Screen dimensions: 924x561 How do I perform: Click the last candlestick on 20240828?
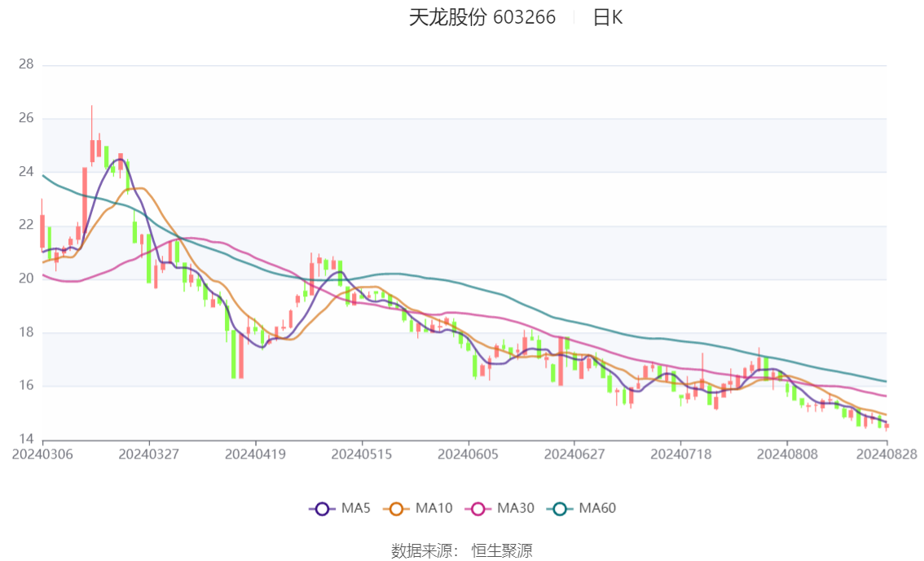click(887, 426)
